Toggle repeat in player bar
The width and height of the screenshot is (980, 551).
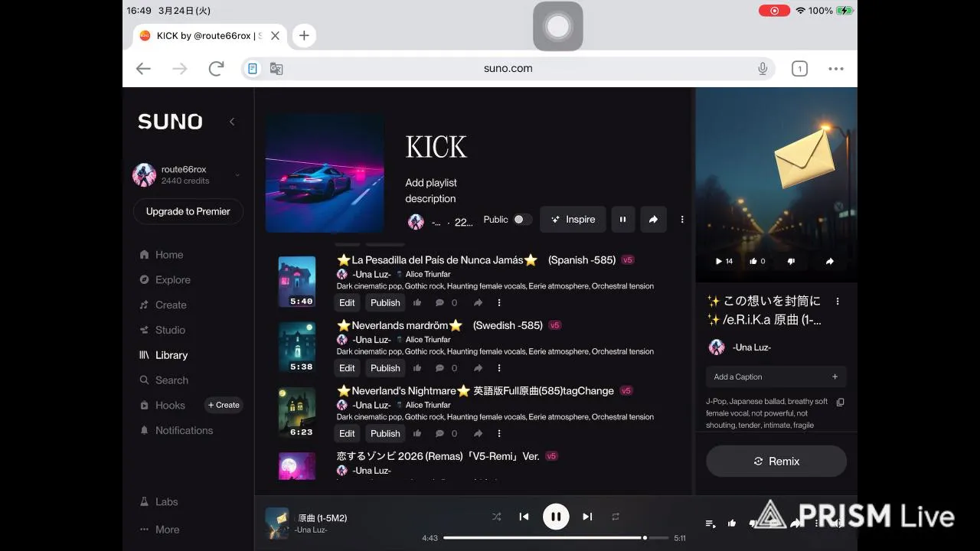click(616, 517)
